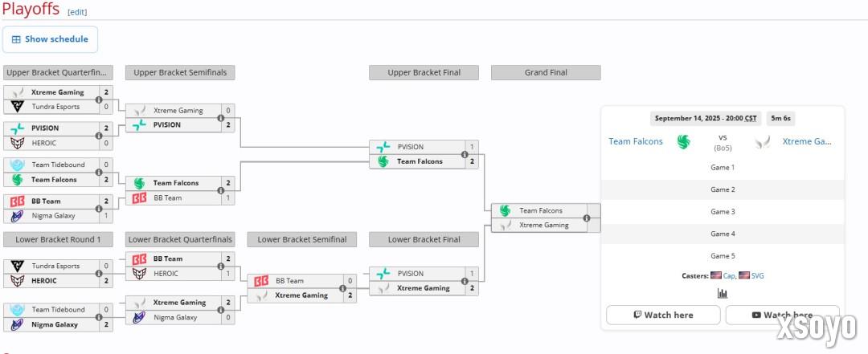Click the 5m 6s countdown timer
Image resolution: width=868 pixels, height=354 pixels.
click(x=781, y=118)
